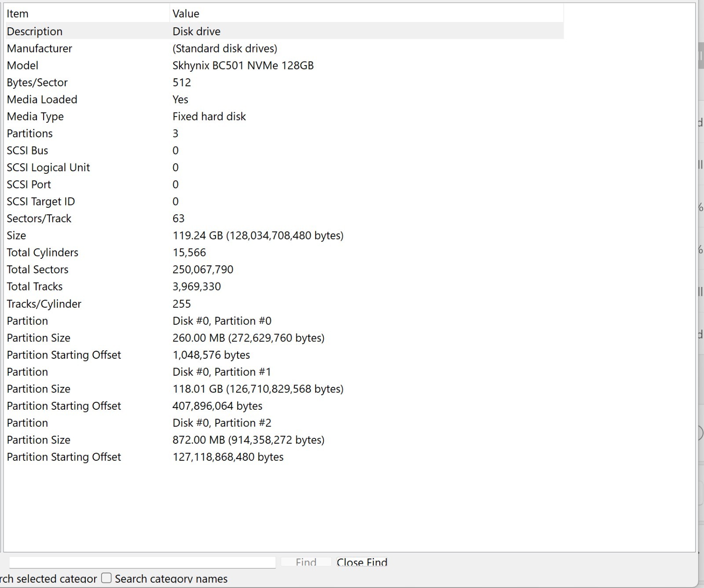Select the Total Sectors row label

point(37,269)
